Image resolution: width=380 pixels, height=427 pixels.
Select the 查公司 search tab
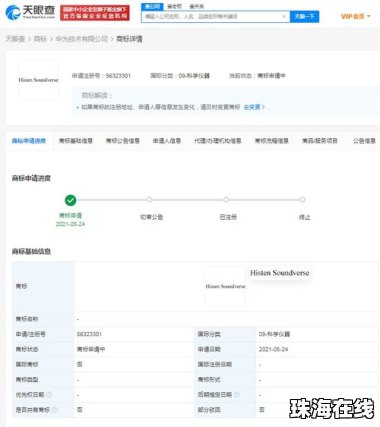(x=152, y=6)
